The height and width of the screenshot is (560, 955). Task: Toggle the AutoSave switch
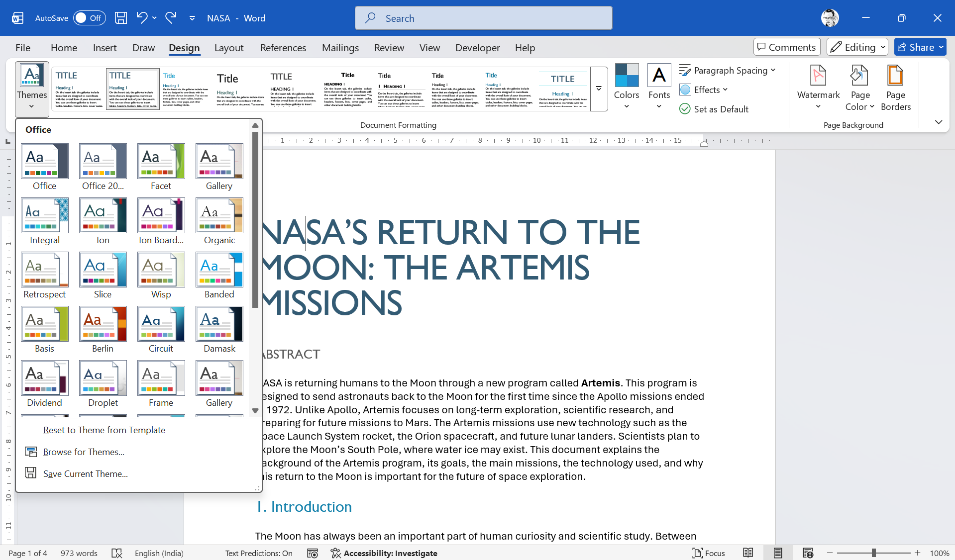coord(90,18)
